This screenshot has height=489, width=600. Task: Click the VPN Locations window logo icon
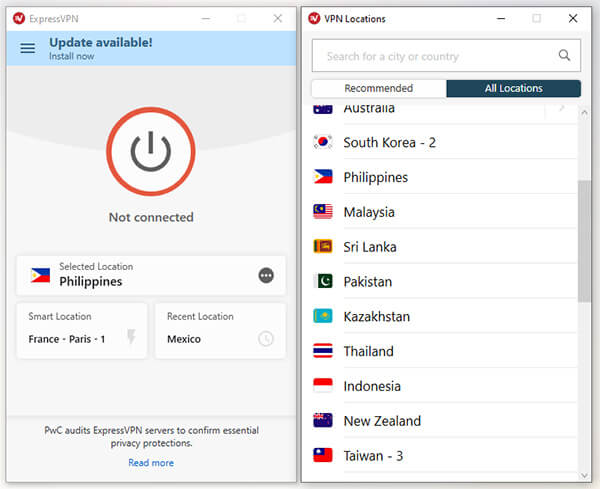[x=314, y=18]
